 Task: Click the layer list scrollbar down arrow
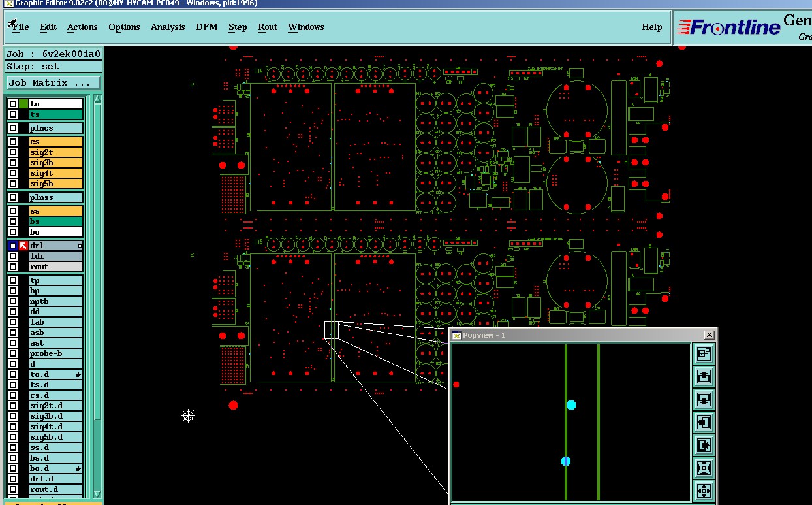tap(98, 494)
